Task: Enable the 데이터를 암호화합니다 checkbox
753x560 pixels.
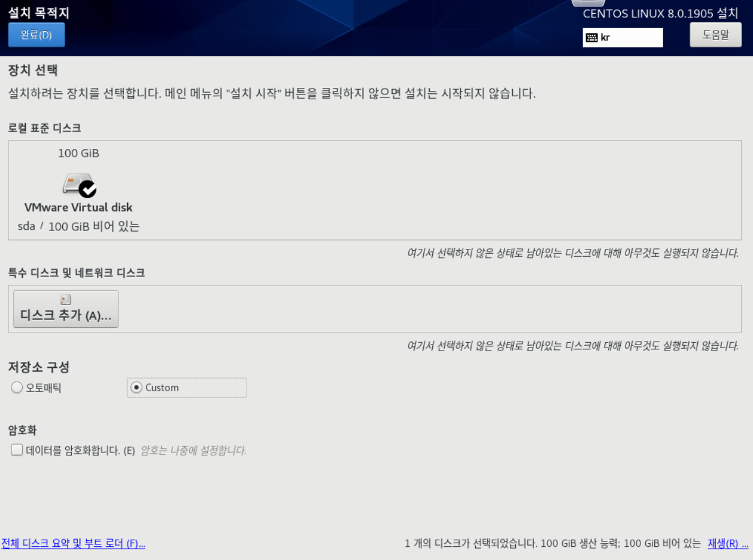Action: [17, 450]
